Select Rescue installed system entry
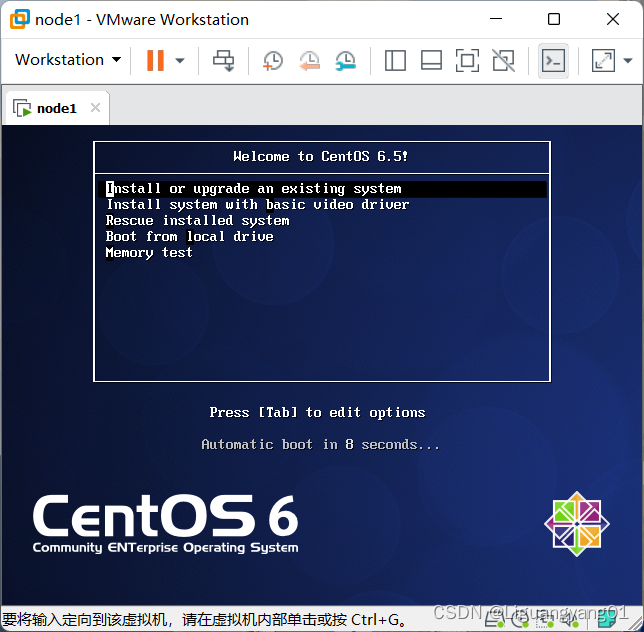Screen dimensions: 644x632 click(198, 221)
